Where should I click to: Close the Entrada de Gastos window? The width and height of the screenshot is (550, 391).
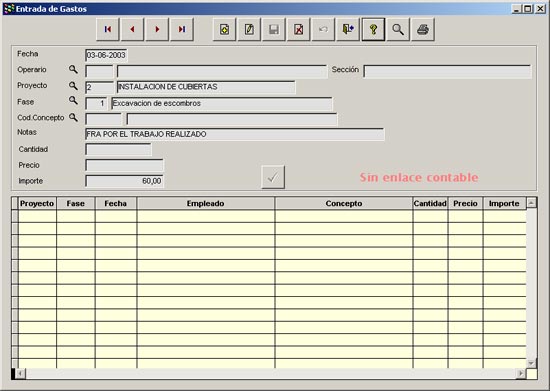(541, 8)
